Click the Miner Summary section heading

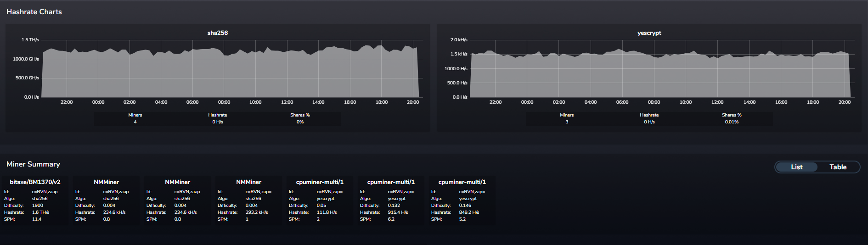coord(33,164)
